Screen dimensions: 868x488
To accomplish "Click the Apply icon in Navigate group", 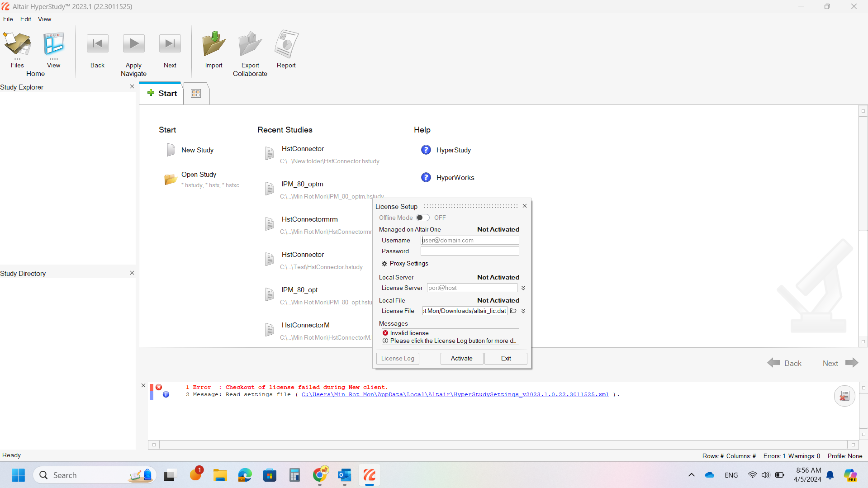I will pyautogui.click(x=133, y=43).
